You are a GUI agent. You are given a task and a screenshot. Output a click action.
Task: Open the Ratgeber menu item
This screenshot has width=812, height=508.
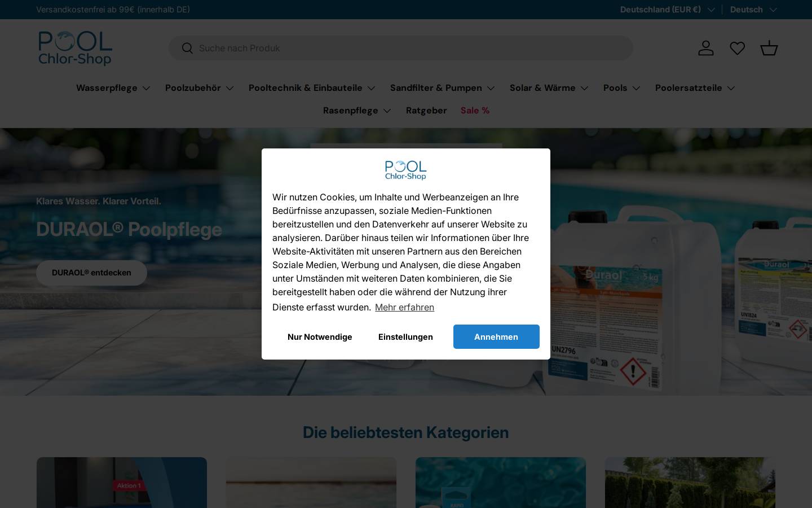426,111
